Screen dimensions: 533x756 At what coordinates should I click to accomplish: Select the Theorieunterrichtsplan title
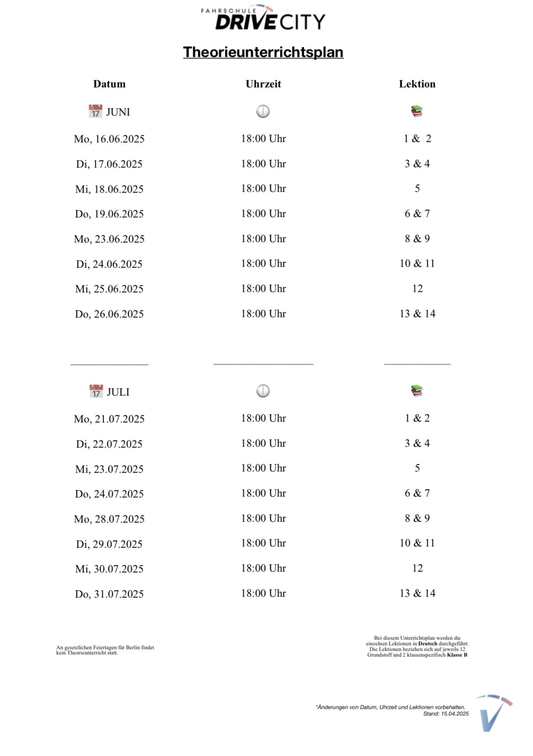pyautogui.click(x=263, y=52)
